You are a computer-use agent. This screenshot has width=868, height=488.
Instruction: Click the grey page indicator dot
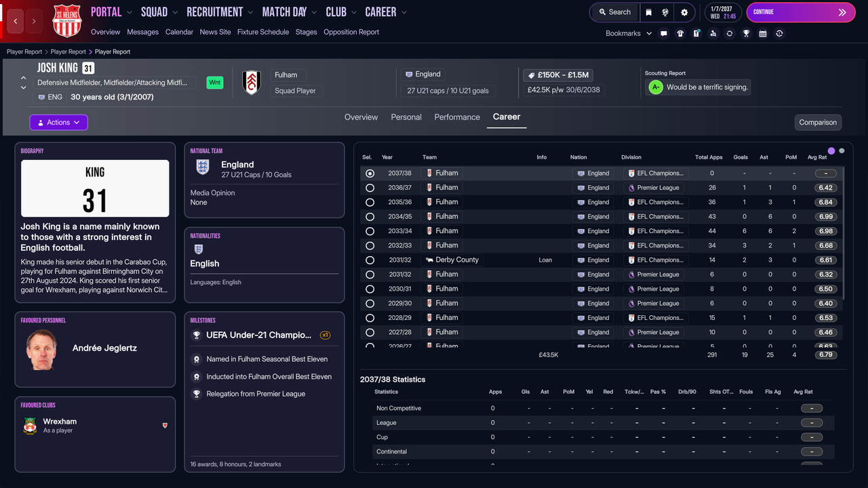[842, 150]
